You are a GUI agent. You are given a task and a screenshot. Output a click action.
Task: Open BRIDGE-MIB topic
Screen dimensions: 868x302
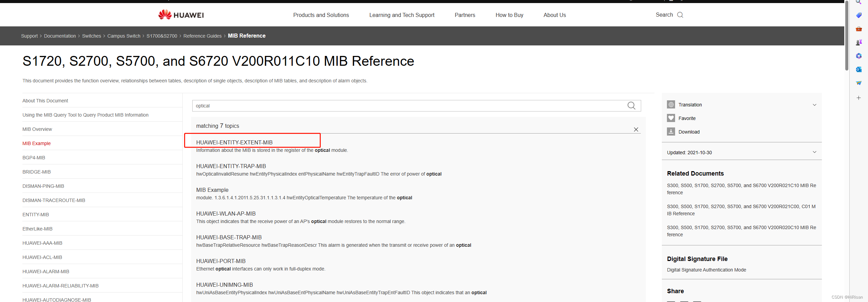(37, 172)
